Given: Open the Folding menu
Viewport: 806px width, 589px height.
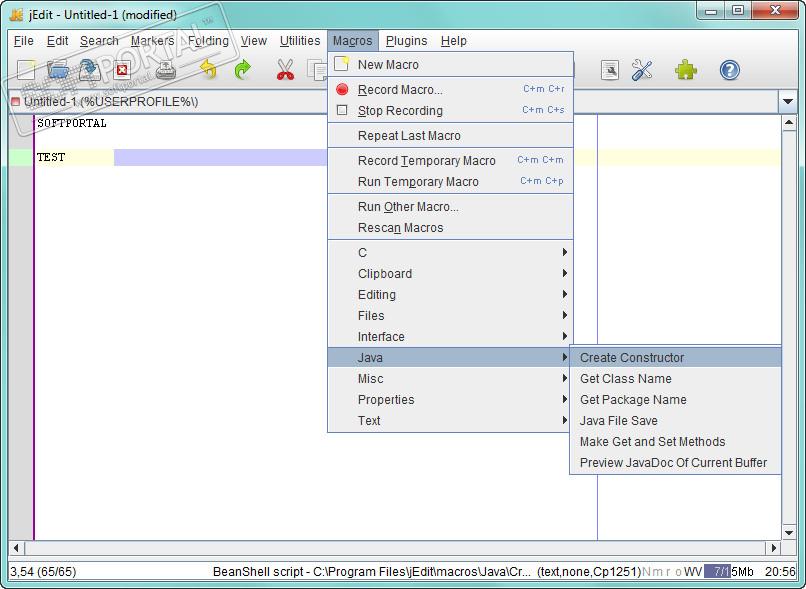Looking at the screenshot, I should point(208,41).
